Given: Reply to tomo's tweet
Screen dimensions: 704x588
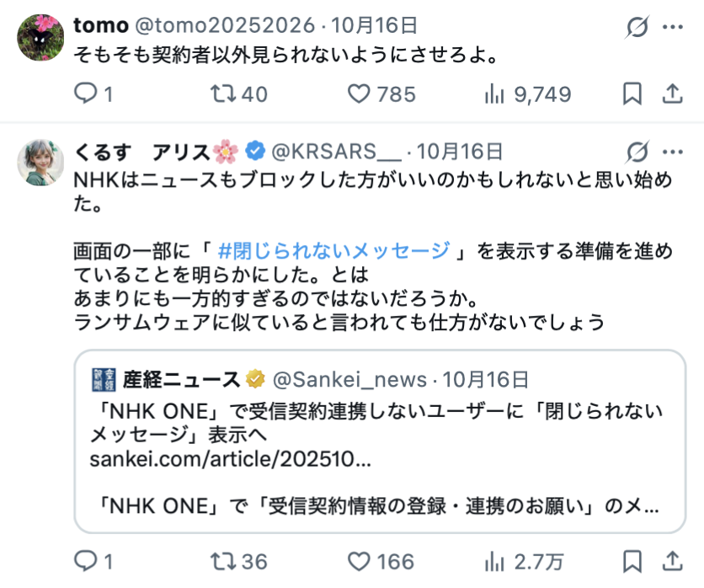Looking at the screenshot, I should tap(86, 94).
